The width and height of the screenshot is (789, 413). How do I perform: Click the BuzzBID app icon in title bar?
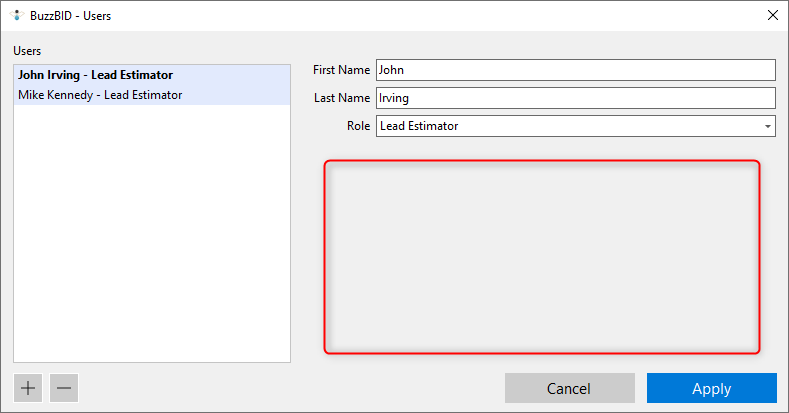(16, 15)
